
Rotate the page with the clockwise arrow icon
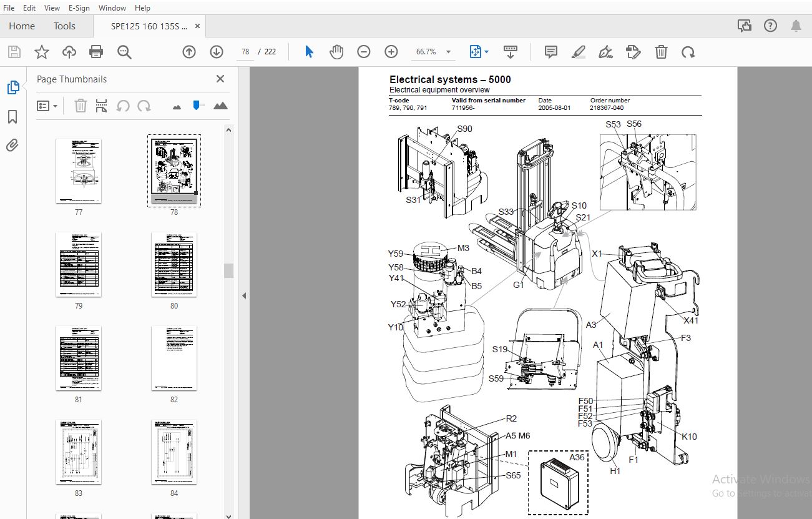688,52
